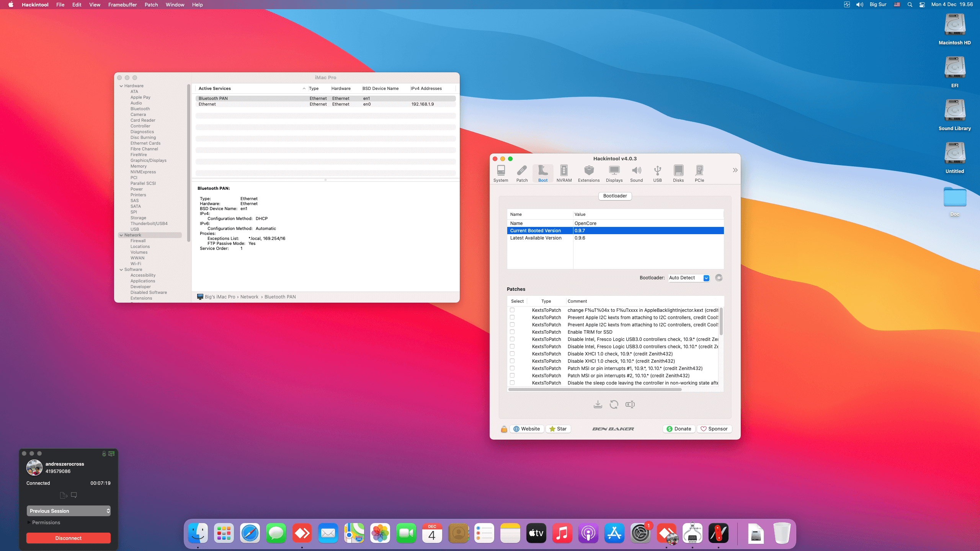Click Disconnect in AnyDesk panel
Screen dimensions: 980x551
[x=69, y=538]
